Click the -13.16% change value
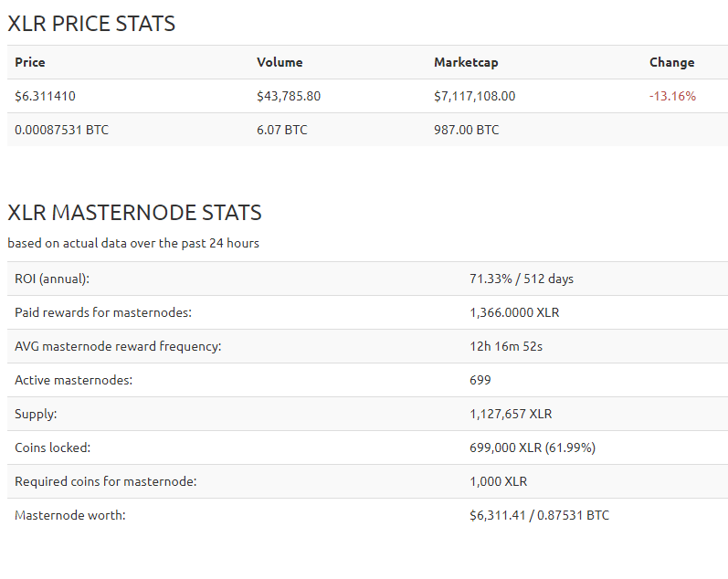Screen dimensions: 728x579 coord(672,96)
